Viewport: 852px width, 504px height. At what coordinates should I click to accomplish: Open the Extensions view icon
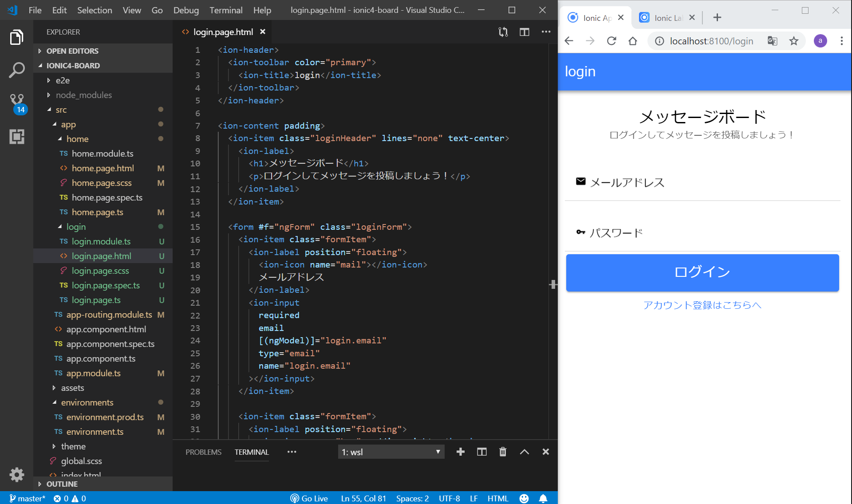[x=16, y=137]
